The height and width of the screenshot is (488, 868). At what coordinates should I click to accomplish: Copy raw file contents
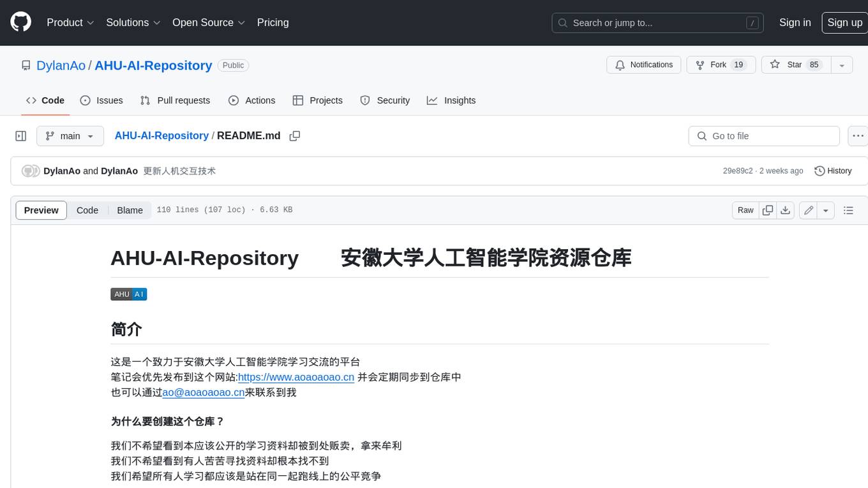coord(768,210)
